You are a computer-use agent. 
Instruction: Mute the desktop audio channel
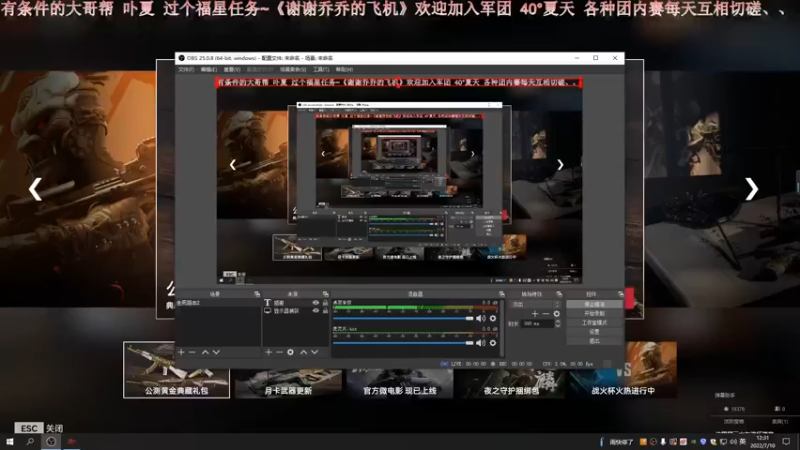click(x=481, y=318)
